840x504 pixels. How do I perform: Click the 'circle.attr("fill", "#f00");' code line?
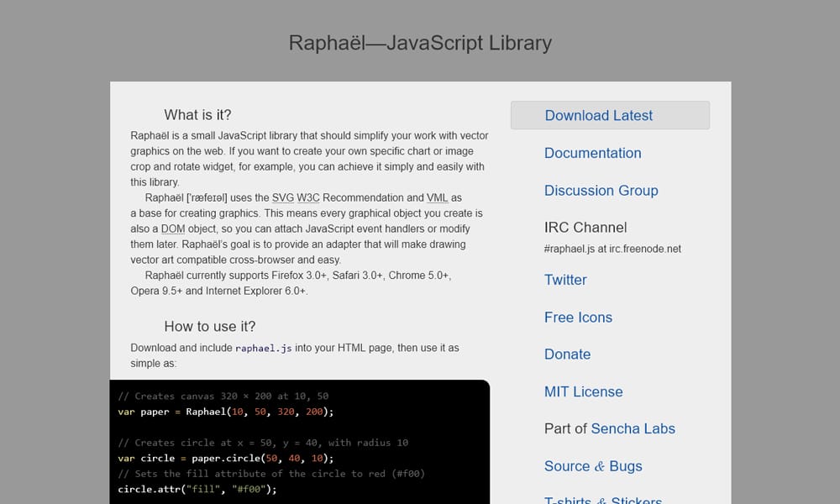coord(197,490)
